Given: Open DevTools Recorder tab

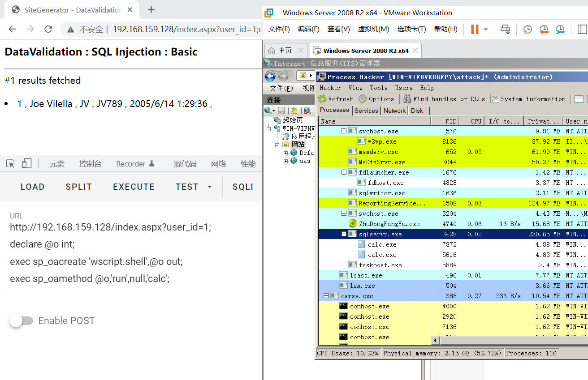Looking at the screenshot, I should click(135, 164).
